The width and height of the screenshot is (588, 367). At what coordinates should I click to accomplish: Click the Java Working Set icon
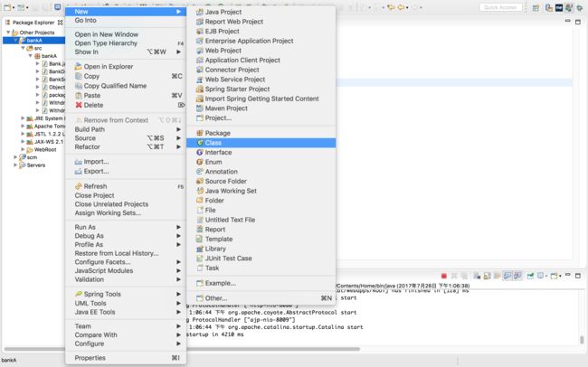pos(200,191)
